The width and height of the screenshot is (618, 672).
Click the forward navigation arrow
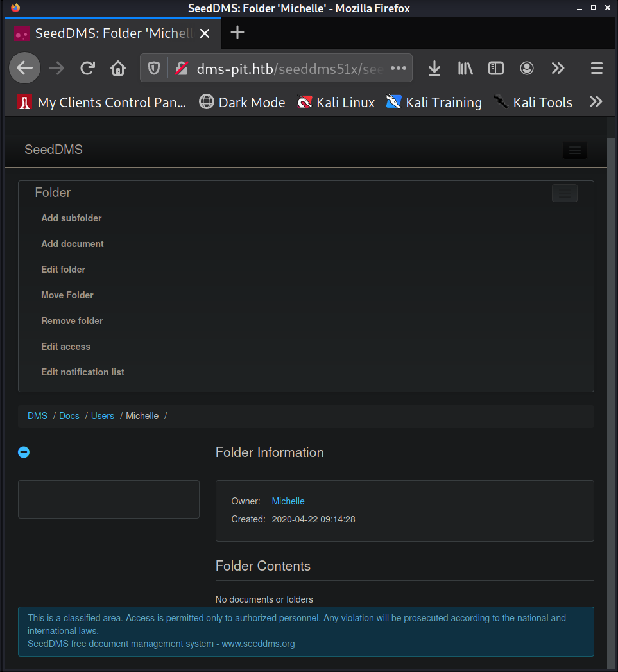56,68
